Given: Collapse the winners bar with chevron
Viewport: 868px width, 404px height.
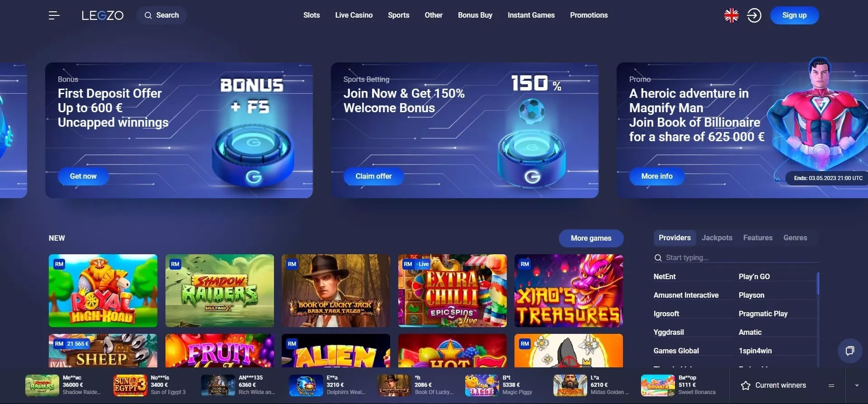Looking at the screenshot, I should point(857,385).
